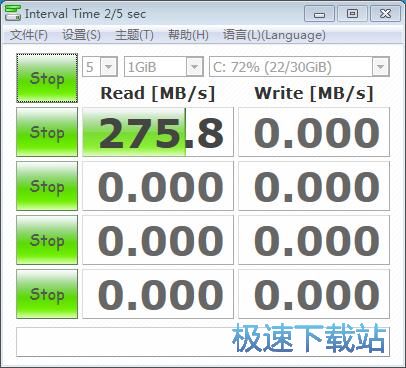
Task: Click the CrystalDiskMark app icon in title bar
Action: [13, 13]
